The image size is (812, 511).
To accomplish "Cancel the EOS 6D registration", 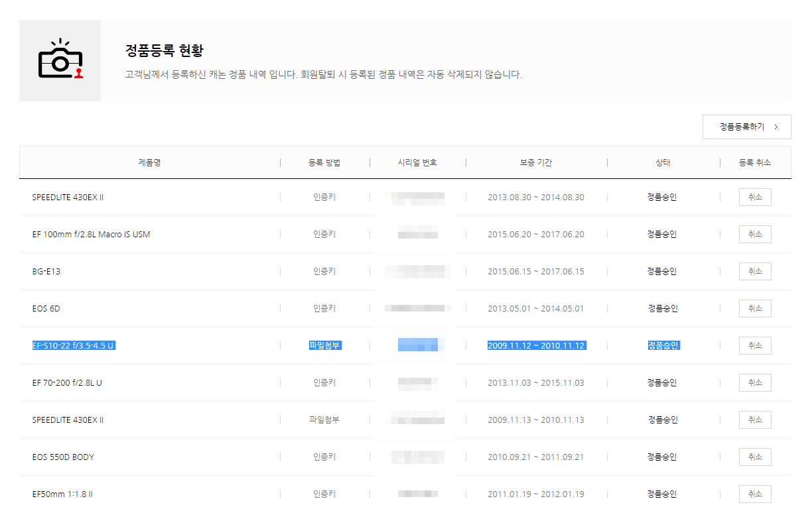I will click(754, 308).
